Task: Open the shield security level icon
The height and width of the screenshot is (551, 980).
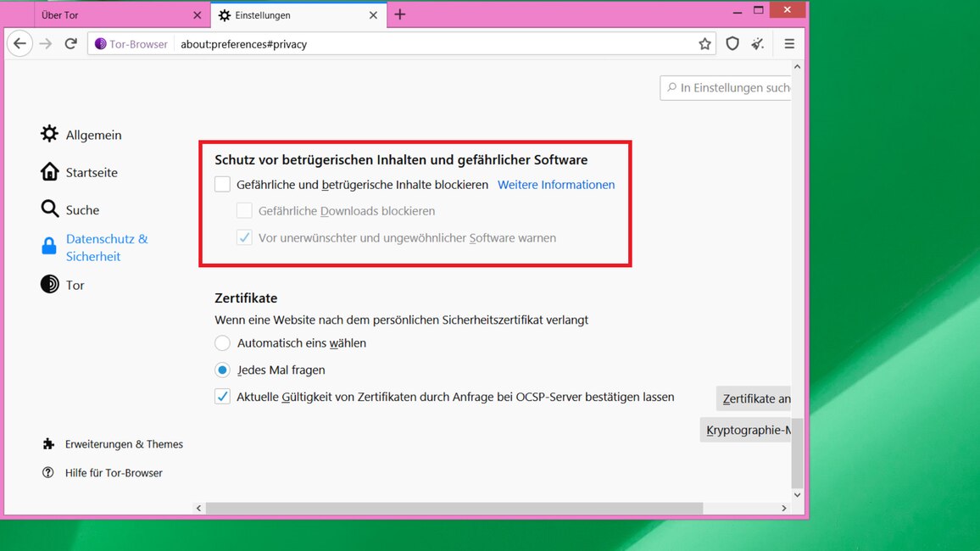Action: pos(732,44)
